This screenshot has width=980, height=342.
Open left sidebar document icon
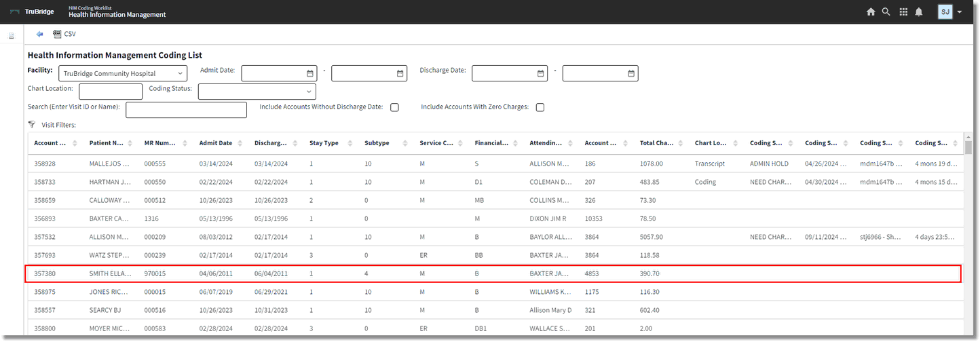[11, 36]
